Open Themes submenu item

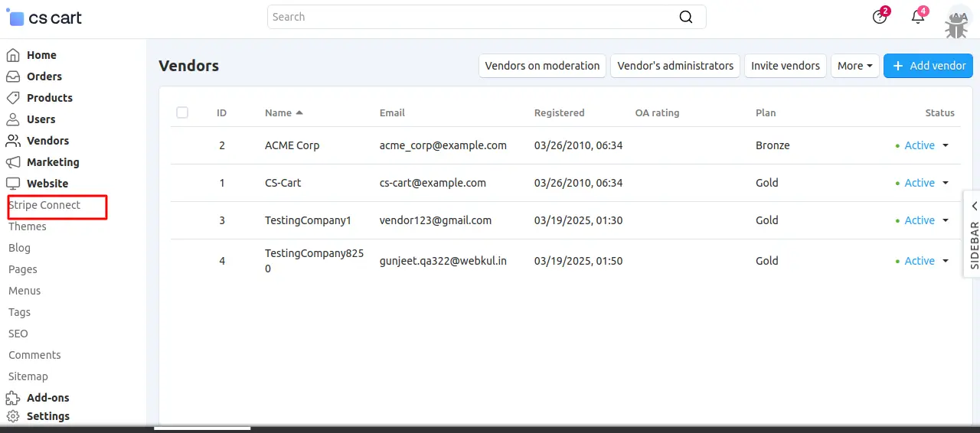pos(28,226)
